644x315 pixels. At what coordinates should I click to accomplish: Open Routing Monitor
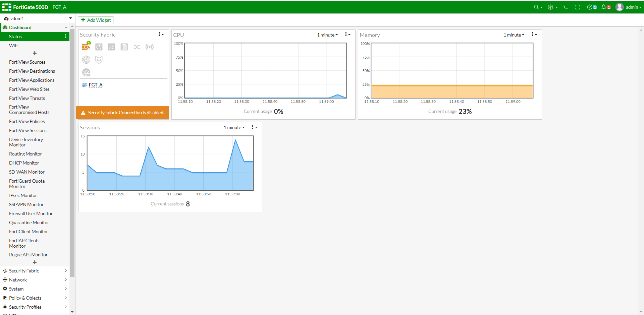click(35, 154)
